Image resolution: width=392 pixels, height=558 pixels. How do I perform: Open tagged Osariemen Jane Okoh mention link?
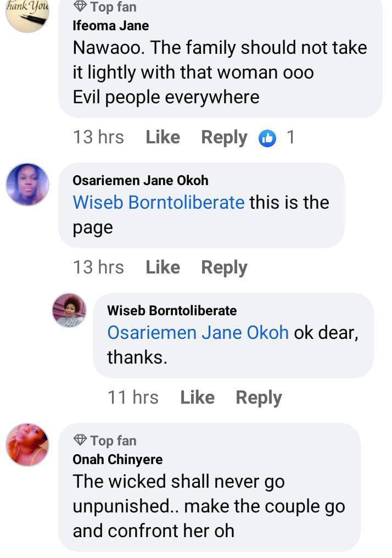(x=198, y=333)
